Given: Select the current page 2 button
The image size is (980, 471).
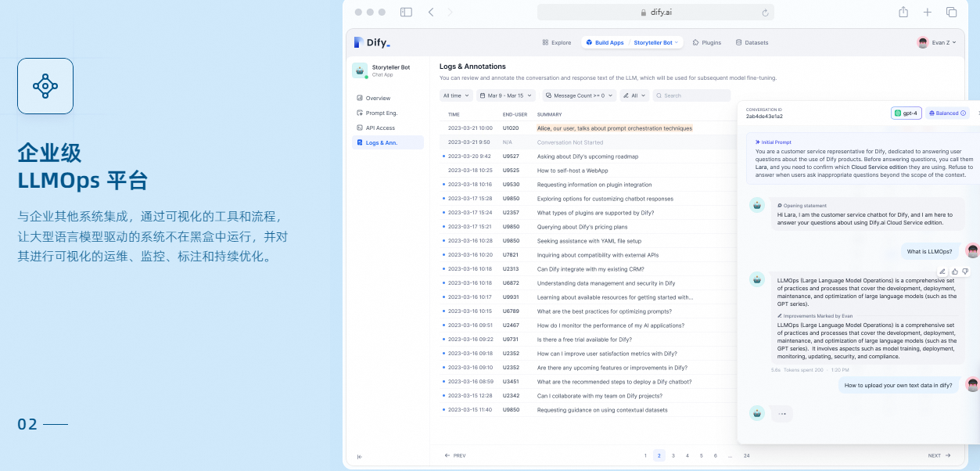Looking at the screenshot, I should pyautogui.click(x=659, y=455).
